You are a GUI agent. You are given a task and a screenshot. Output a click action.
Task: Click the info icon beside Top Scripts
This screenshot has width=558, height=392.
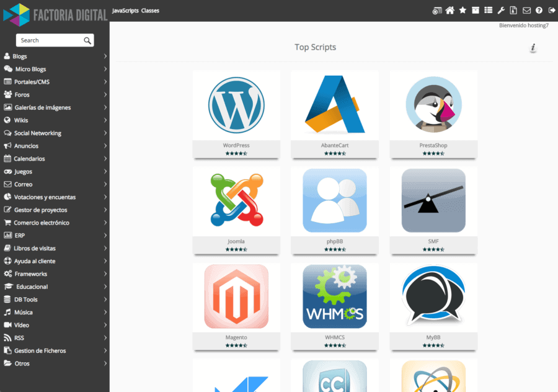tap(533, 47)
